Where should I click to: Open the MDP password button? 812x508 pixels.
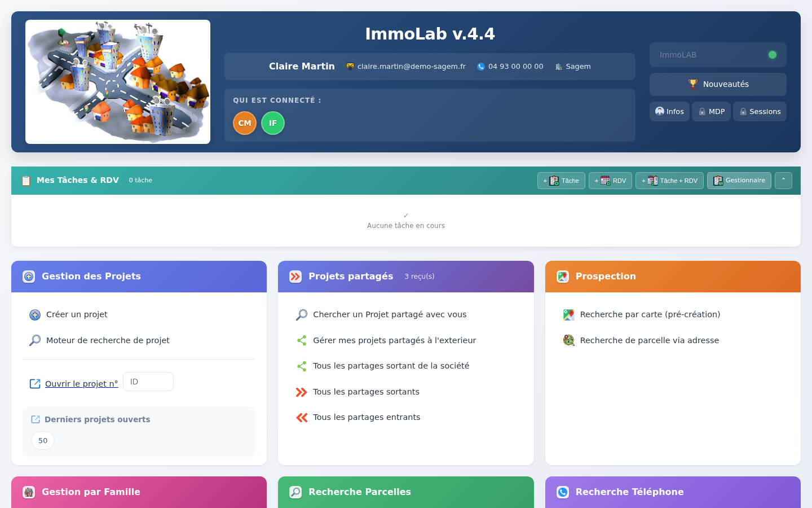(711, 112)
